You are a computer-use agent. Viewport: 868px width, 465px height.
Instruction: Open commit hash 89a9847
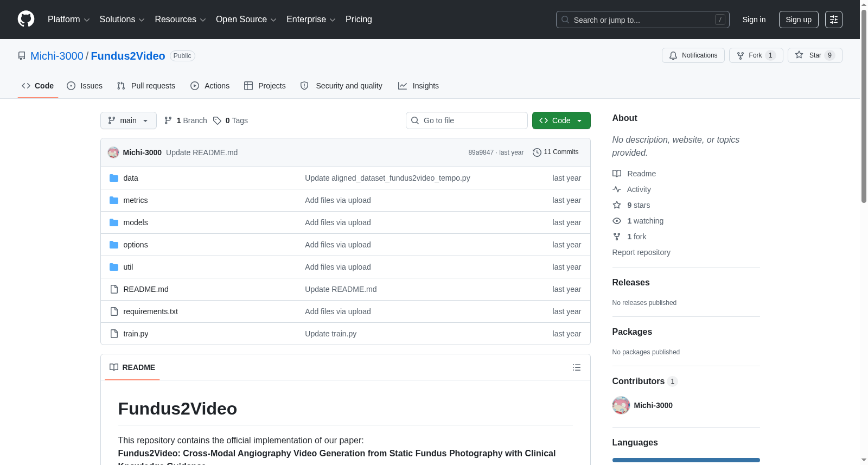[481, 152]
